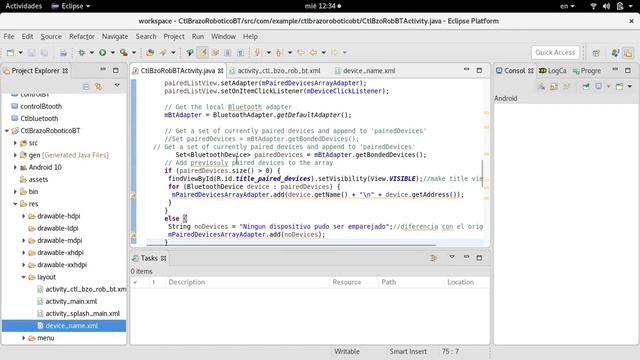Image resolution: width=640 pixels, height=360 pixels.
Task: Toggle the Pin Console icon
Action: [586, 86]
